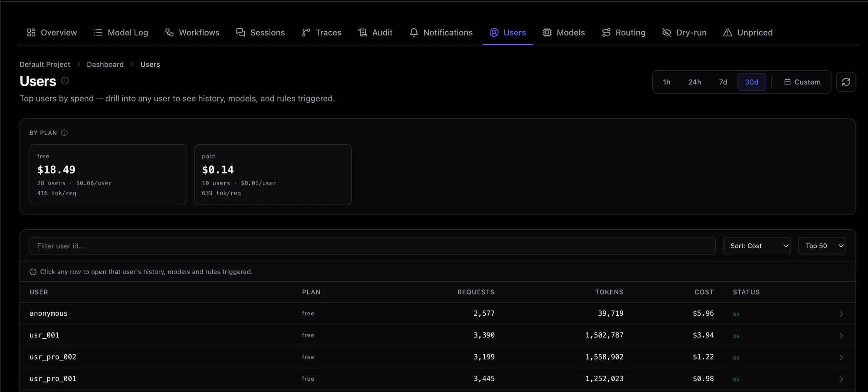This screenshot has height=392, width=868.
Task: Open the Top 50 dropdown
Action: (x=822, y=246)
